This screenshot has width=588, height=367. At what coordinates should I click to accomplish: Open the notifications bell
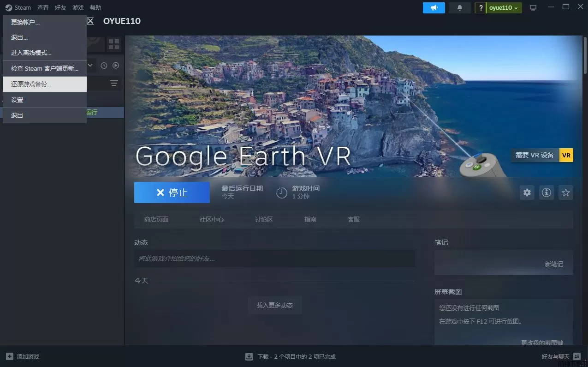pyautogui.click(x=459, y=7)
